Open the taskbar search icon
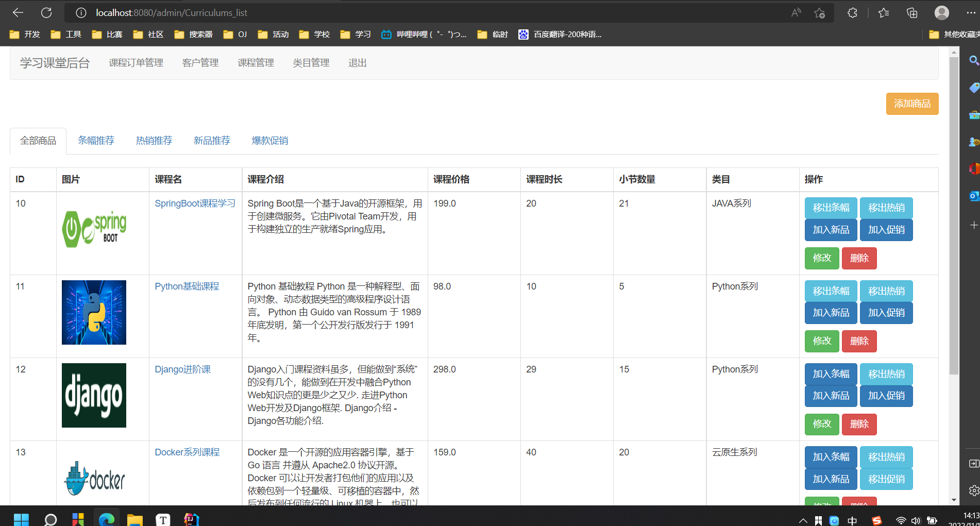The height and width of the screenshot is (526, 980). click(50, 519)
